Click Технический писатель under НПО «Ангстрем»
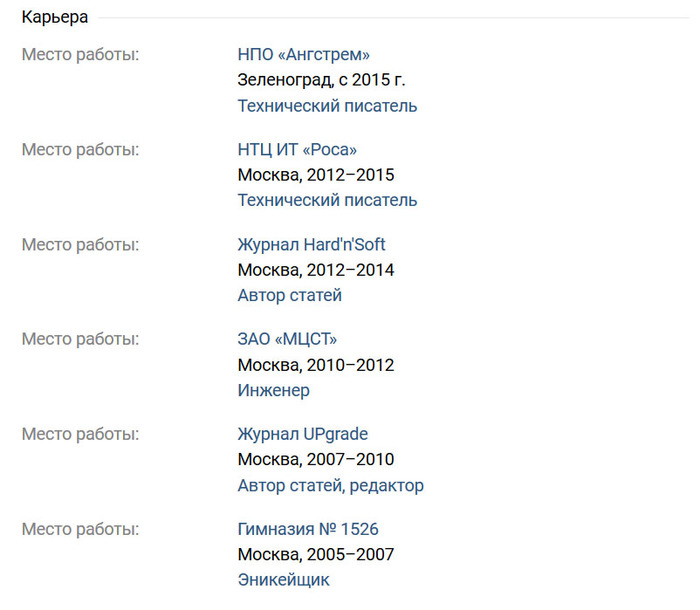Screen dimensions: 700x610 click(x=327, y=105)
